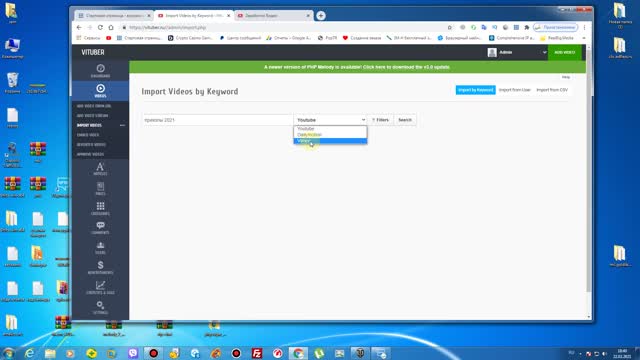Open the Statistics & Logs chart section
Screen dimensions: 640x360
[x=100, y=287]
